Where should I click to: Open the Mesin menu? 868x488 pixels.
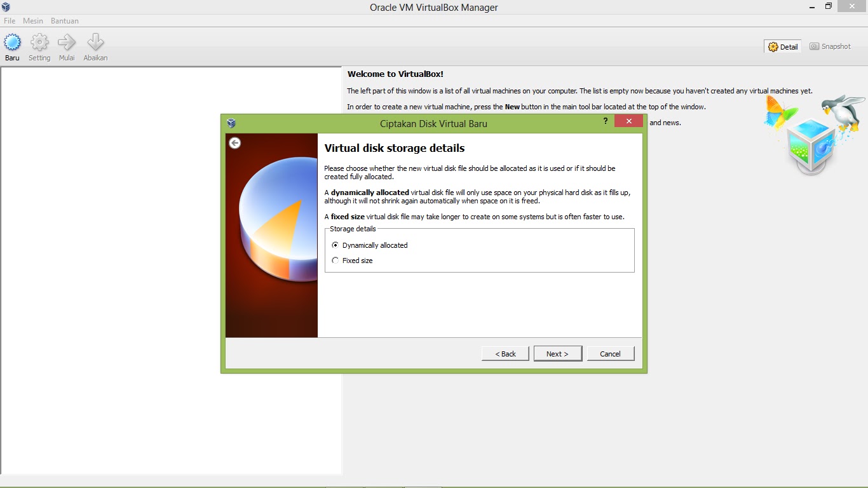[x=33, y=21]
